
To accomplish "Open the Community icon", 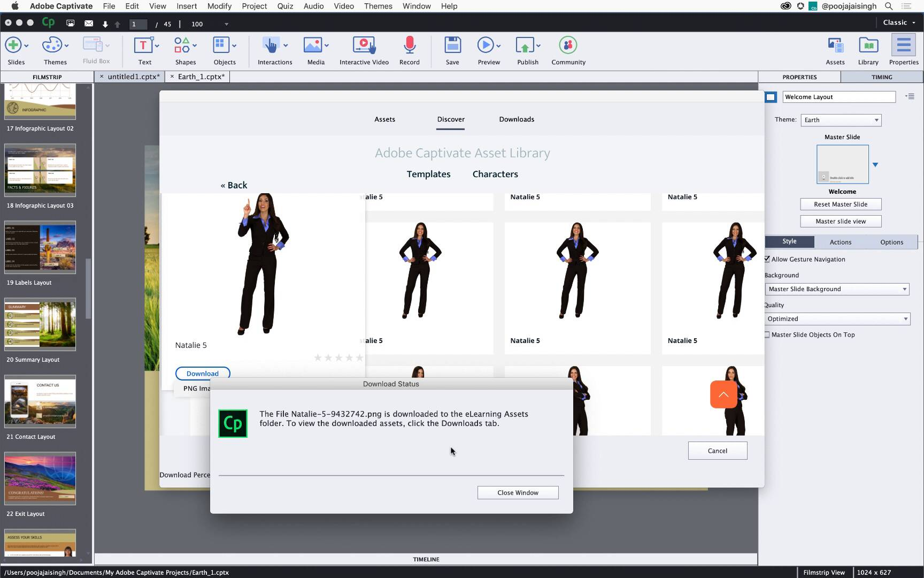I will [x=568, y=45].
